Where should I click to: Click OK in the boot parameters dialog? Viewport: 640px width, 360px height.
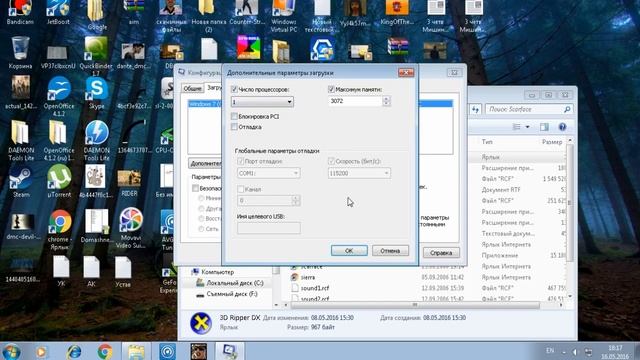pyautogui.click(x=349, y=251)
